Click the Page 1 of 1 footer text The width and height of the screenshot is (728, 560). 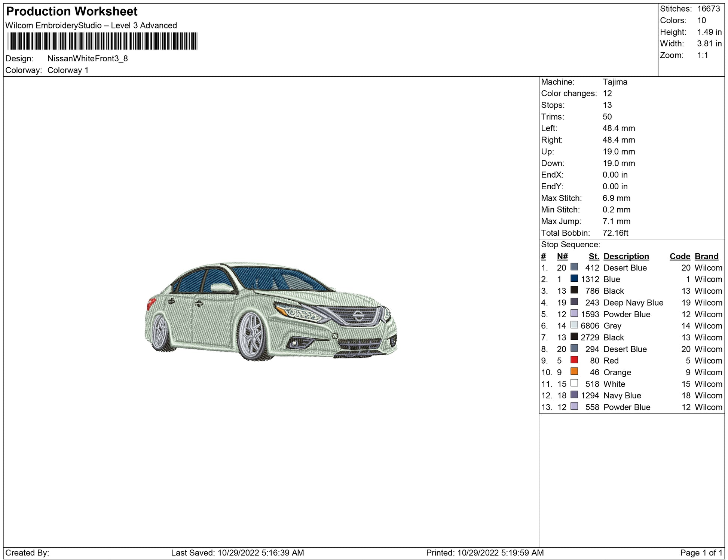pyautogui.click(x=701, y=553)
